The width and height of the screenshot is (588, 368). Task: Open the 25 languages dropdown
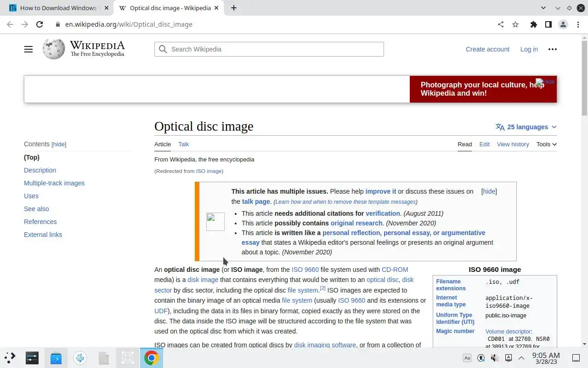pos(526,127)
